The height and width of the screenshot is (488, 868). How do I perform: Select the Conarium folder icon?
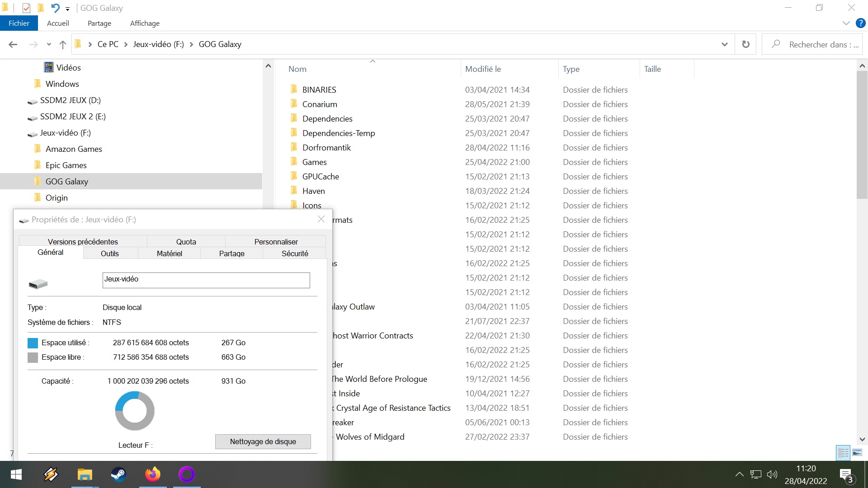(294, 103)
